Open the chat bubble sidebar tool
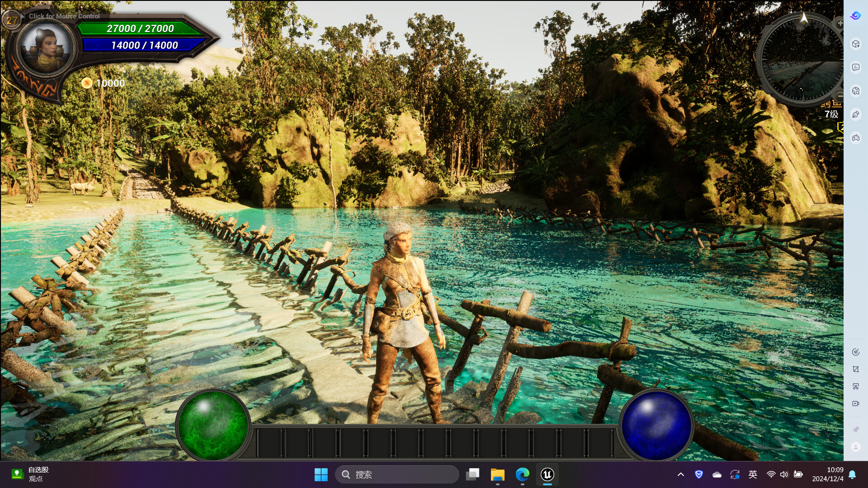The height and width of the screenshot is (488, 868). (x=855, y=67)
